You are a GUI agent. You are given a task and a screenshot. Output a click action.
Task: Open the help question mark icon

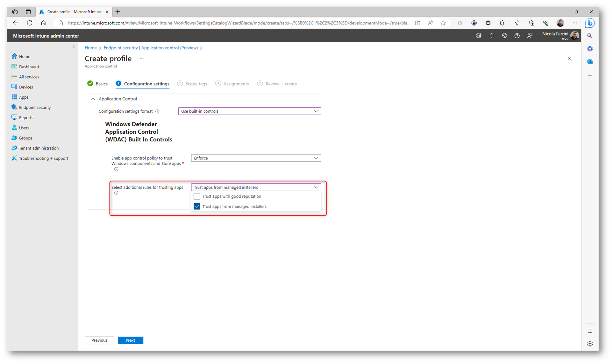pyautogui.click(x=517, y=36)
